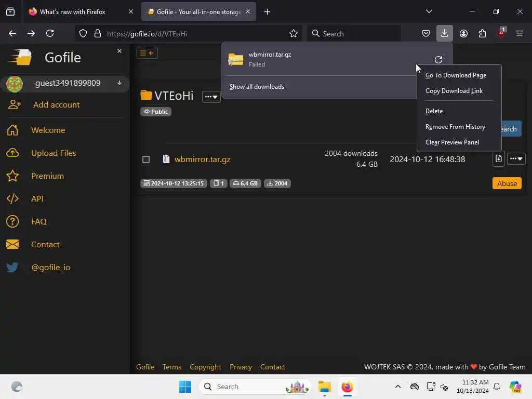Click the file download icon in wbmirror row
This screenshot has height=399, width=532.
pyautogui.click(x=498, y=158)
